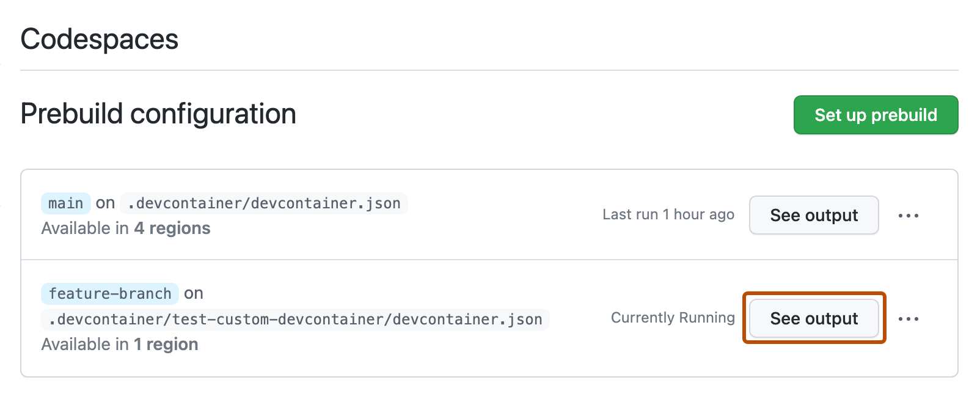Click See output for the main branch

tap(813, 215)
